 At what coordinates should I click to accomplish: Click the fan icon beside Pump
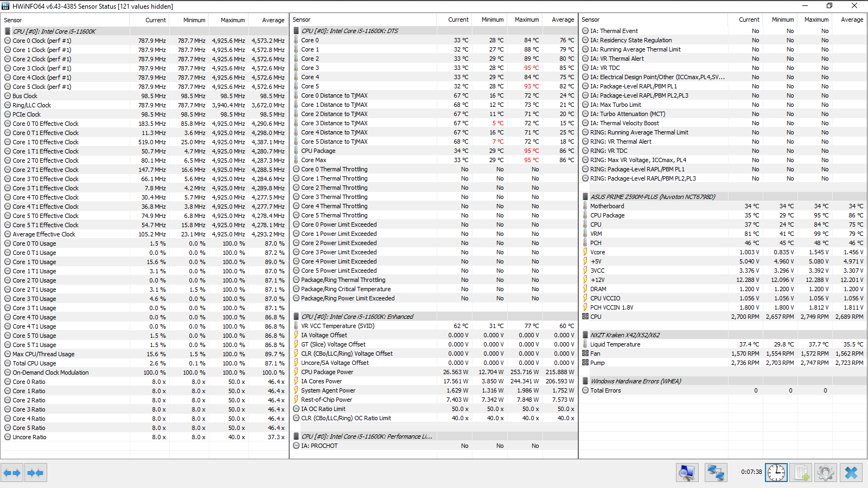[x=585, y=363]
